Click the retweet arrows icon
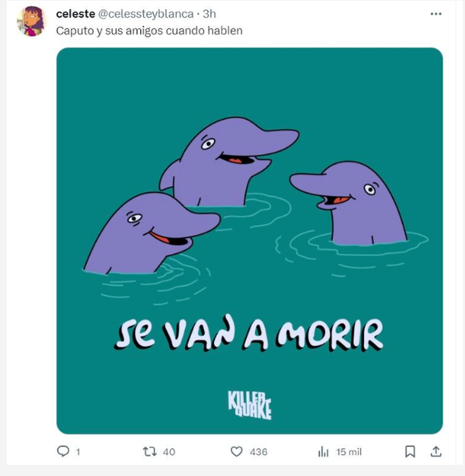Viewport: 465px width, 476px height. pos(150,452)
